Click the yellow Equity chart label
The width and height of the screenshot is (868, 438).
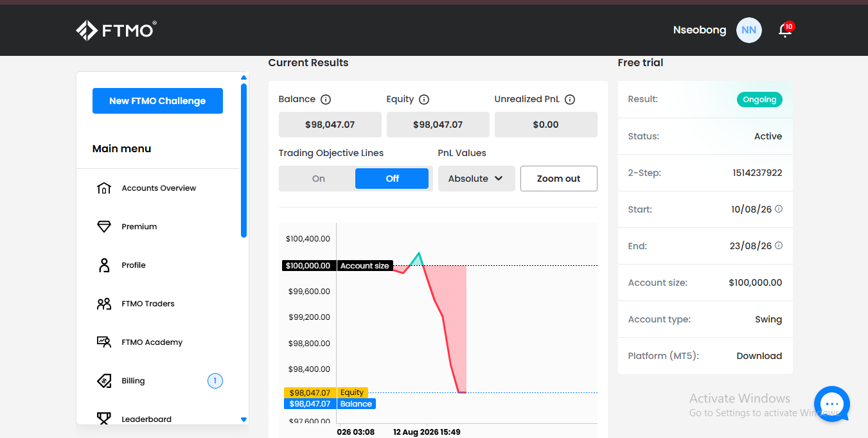[352, 392]
